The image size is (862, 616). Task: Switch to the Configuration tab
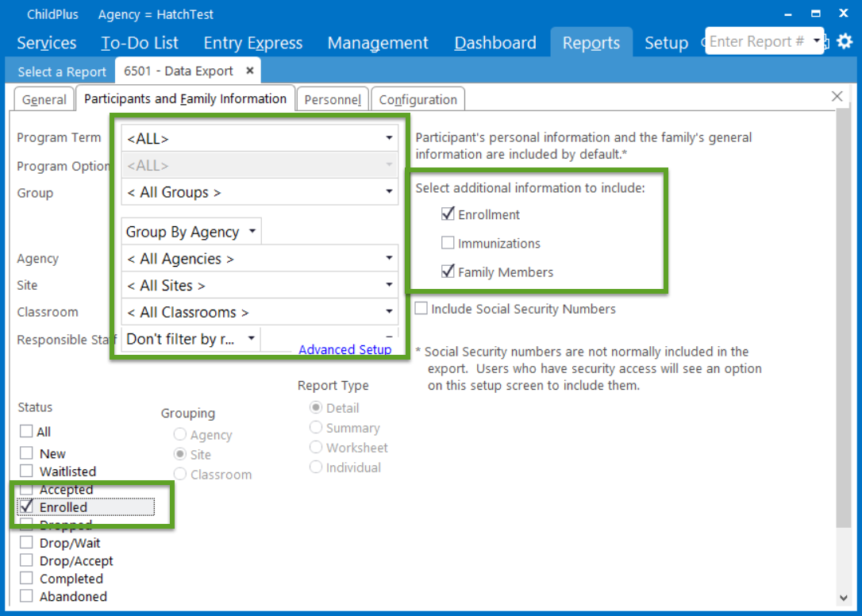pos(418,99)
